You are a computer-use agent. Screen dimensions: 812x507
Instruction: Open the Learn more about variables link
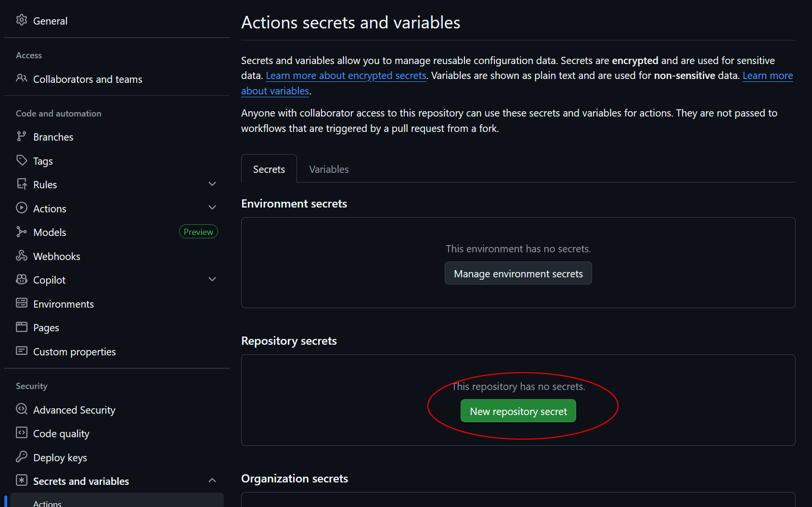[275, 91]
